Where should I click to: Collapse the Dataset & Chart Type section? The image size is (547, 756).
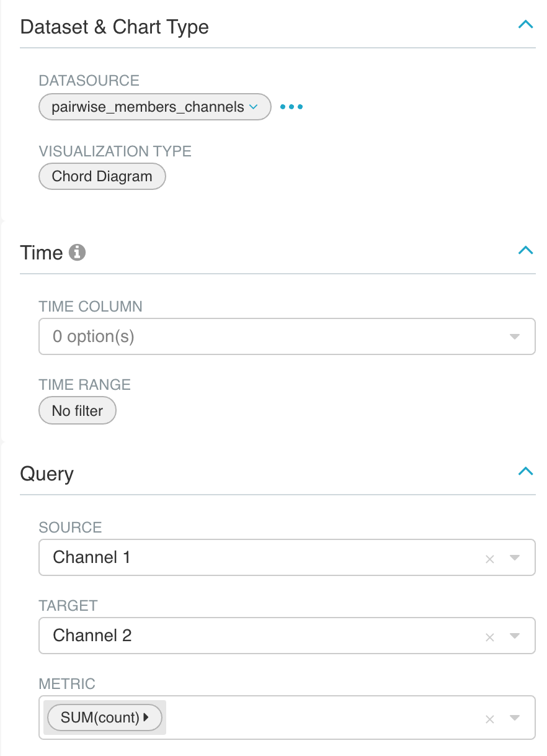pos(525,25)
